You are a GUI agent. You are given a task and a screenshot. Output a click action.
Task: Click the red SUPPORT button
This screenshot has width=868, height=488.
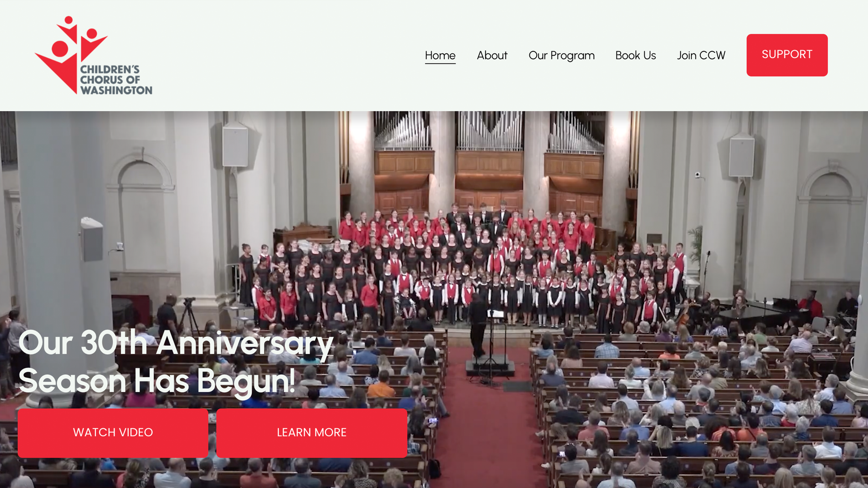pos(787,55)
